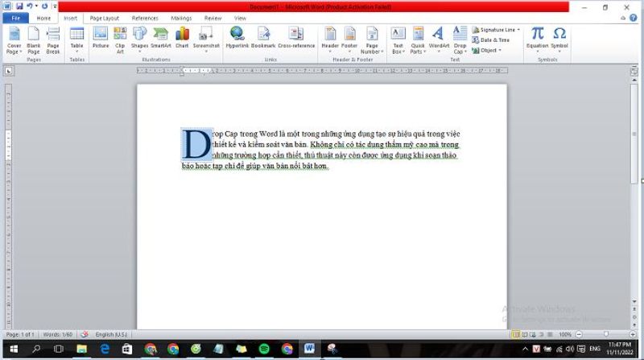Expand Signature Line dropdown arrow

[518, 30]
